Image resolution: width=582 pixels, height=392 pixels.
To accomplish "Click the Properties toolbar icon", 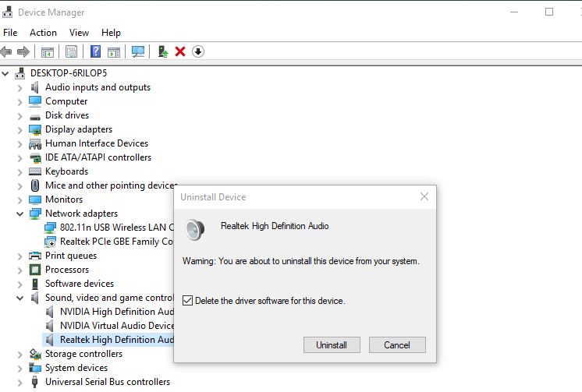I will pyautogui.click(x=72, y=51).
